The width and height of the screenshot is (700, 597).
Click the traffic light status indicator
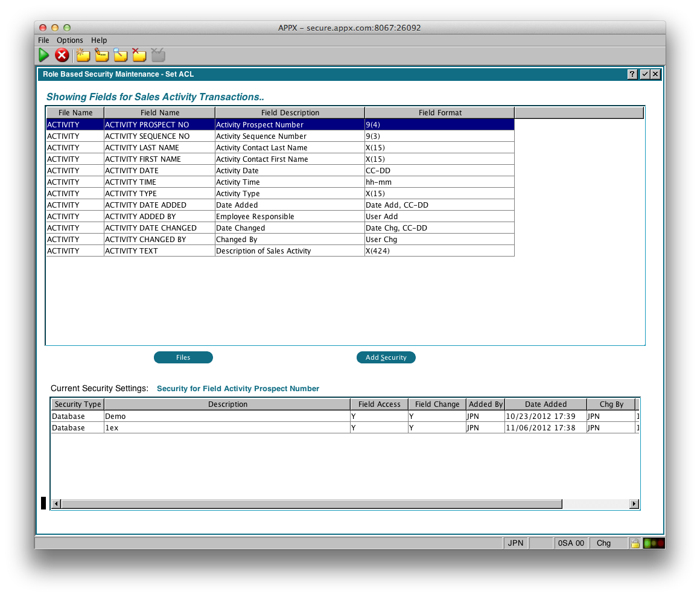coord(654,543)
